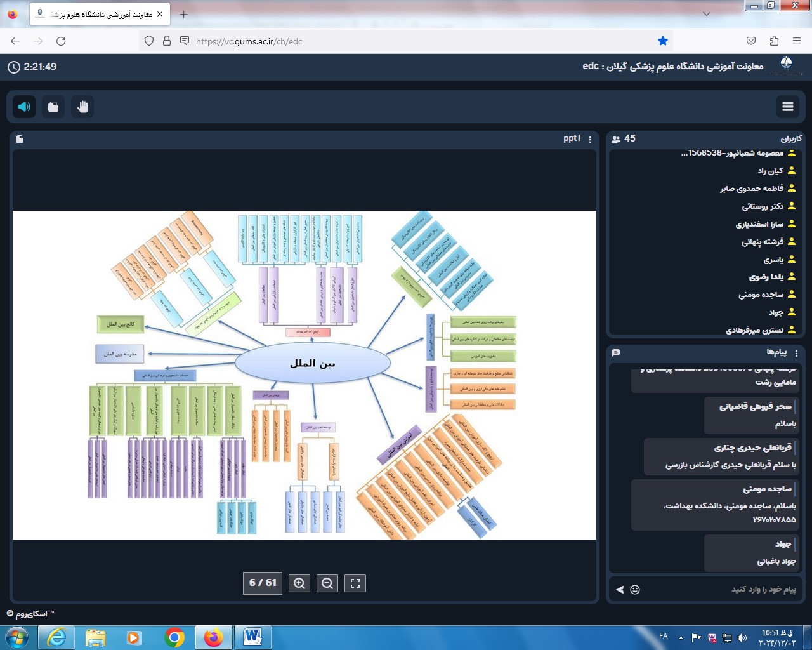Click the slide counter 6 / 61
Screen dimensions: 812x650
point(263,583)
